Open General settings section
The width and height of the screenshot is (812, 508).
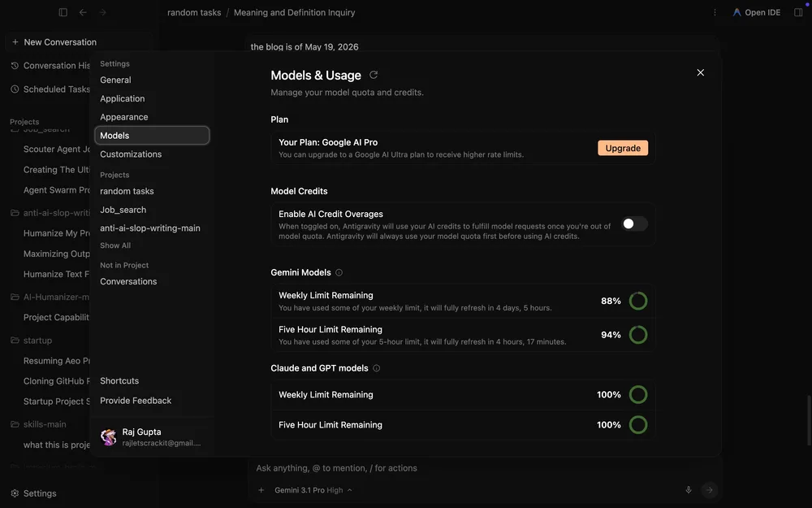pos(152,80)
